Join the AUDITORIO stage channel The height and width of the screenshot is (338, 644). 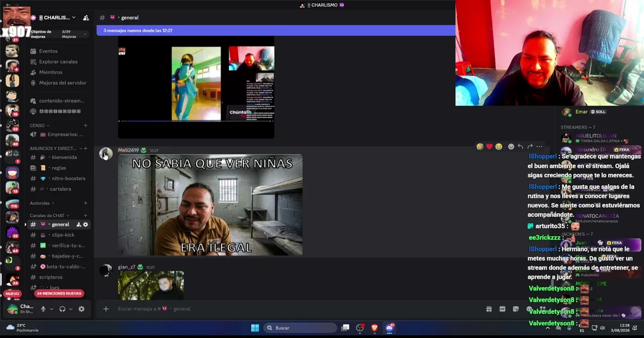coord(58,111)
